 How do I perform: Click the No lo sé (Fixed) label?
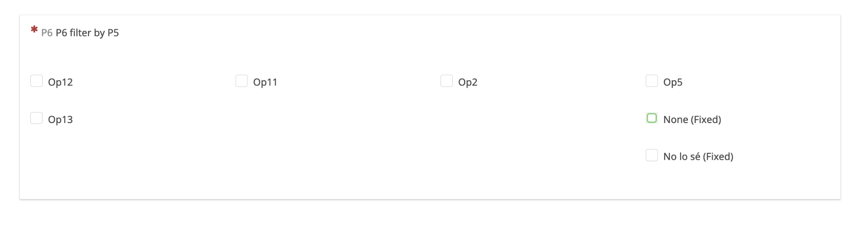[x=698, y=157]
